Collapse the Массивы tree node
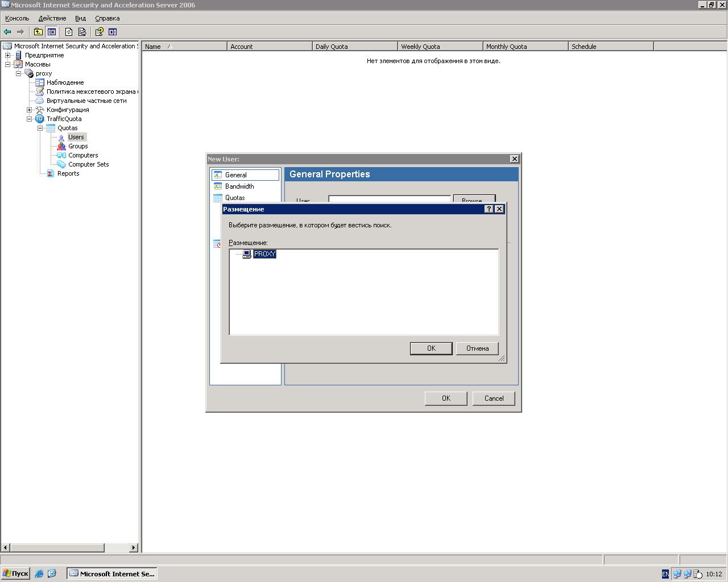This screenshot has width=728, height=582. (8, 64)
